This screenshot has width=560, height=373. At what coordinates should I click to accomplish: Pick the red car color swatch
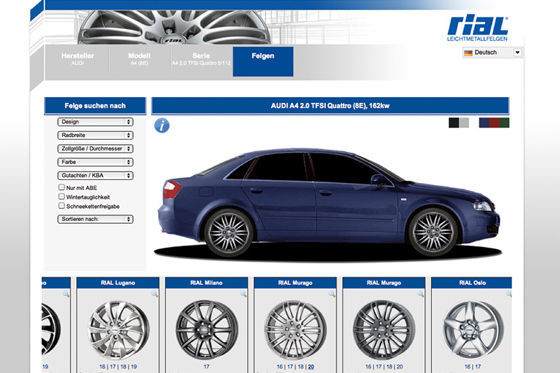[494, 123]
